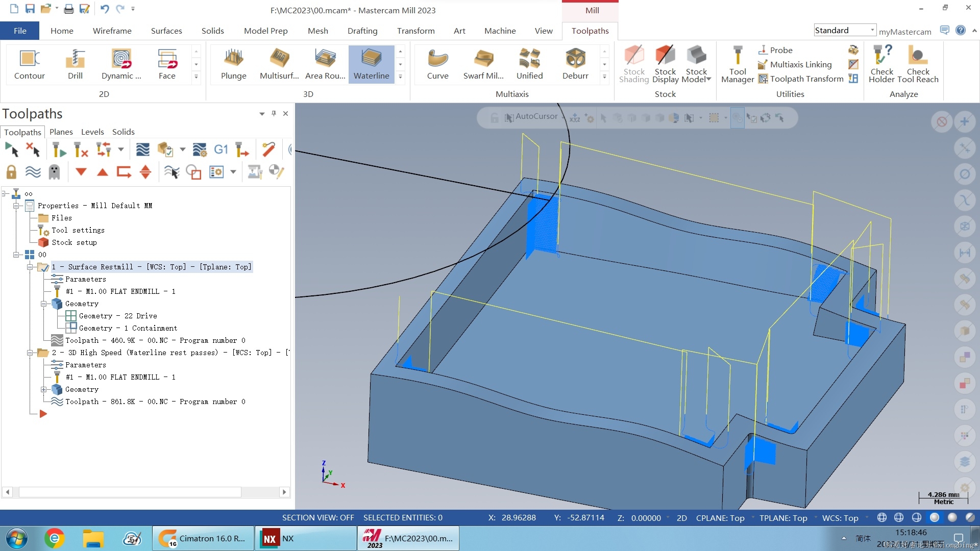Viewport: 980px width, 551px height.
Task: Switch to the Levels manager tab
Action: click(92, 132)
